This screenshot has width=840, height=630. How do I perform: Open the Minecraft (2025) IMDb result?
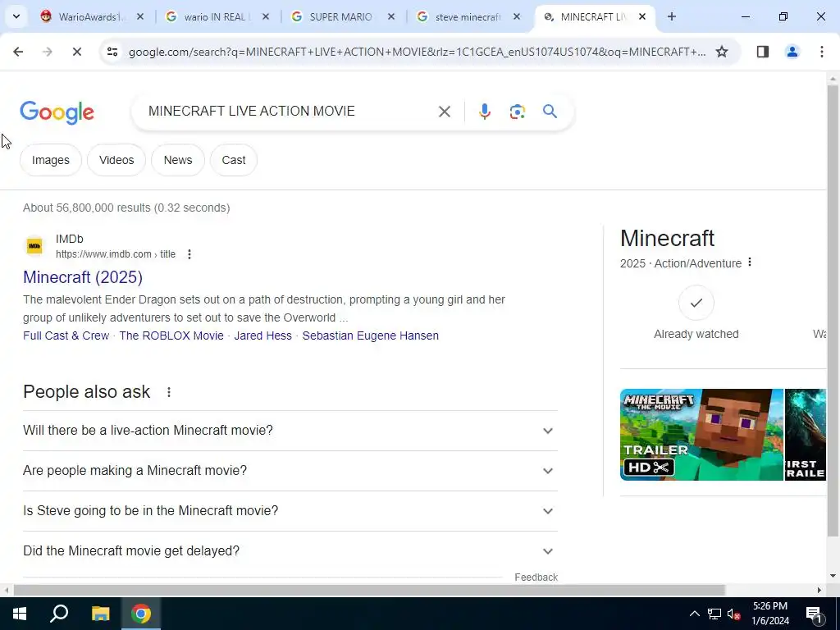click(x=83, y=277)
